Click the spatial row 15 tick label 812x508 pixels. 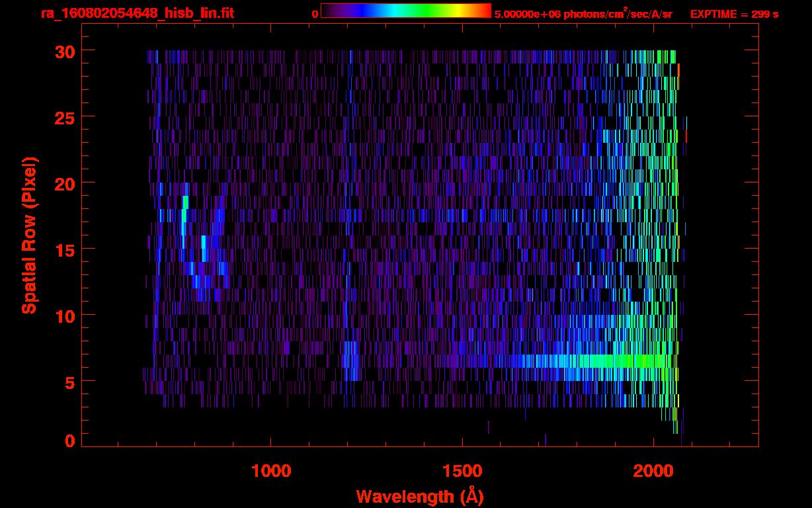[65, 249]
